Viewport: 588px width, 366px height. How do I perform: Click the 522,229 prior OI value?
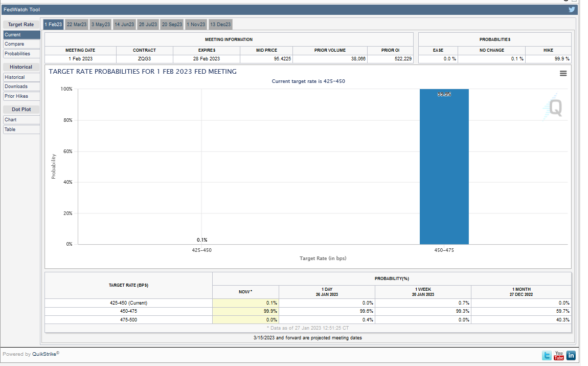click(x=390, y=59)
